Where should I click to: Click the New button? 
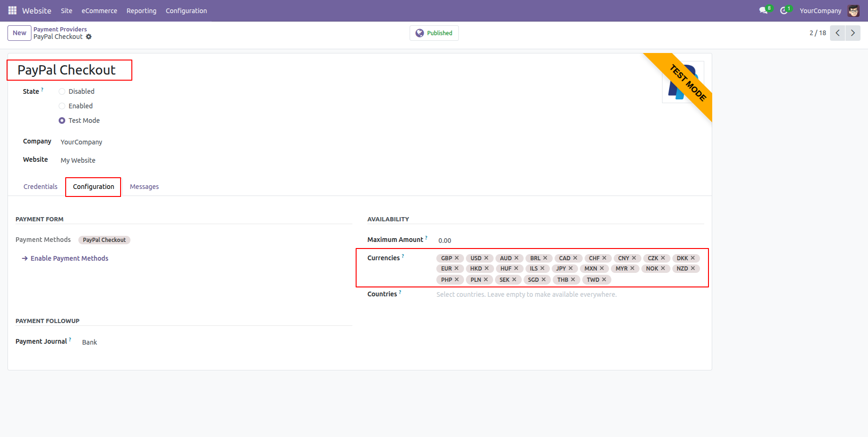click(x=19, y=33)
